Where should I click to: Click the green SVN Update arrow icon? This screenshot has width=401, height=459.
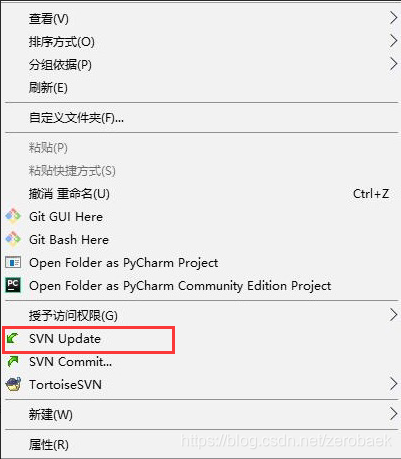click(x=13, y=339)
